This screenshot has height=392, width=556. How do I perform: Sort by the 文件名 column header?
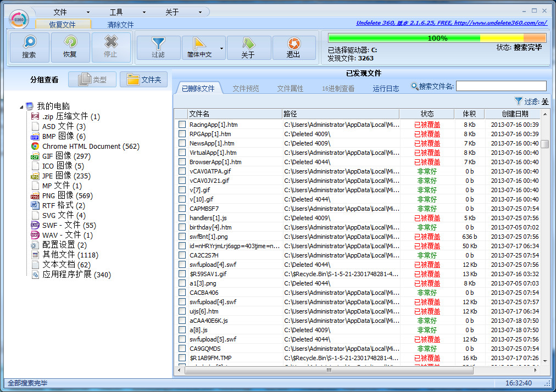pos(235,114)
